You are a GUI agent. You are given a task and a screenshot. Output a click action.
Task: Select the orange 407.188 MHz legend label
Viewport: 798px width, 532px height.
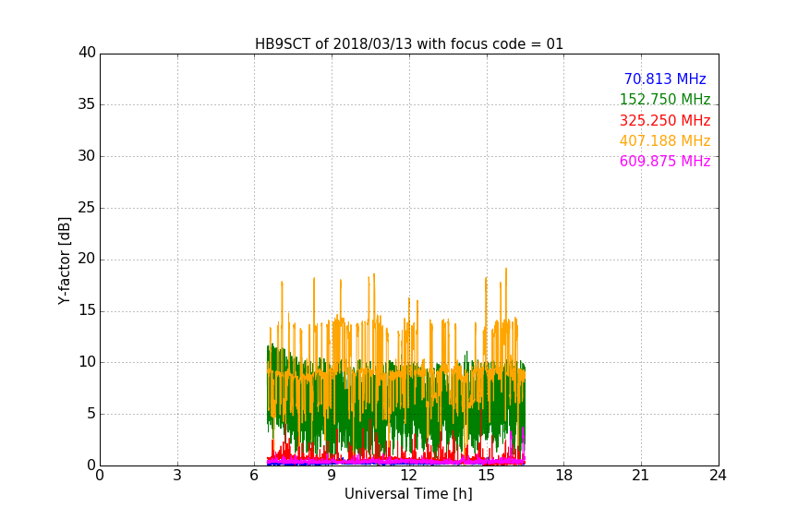pos(665,140)
